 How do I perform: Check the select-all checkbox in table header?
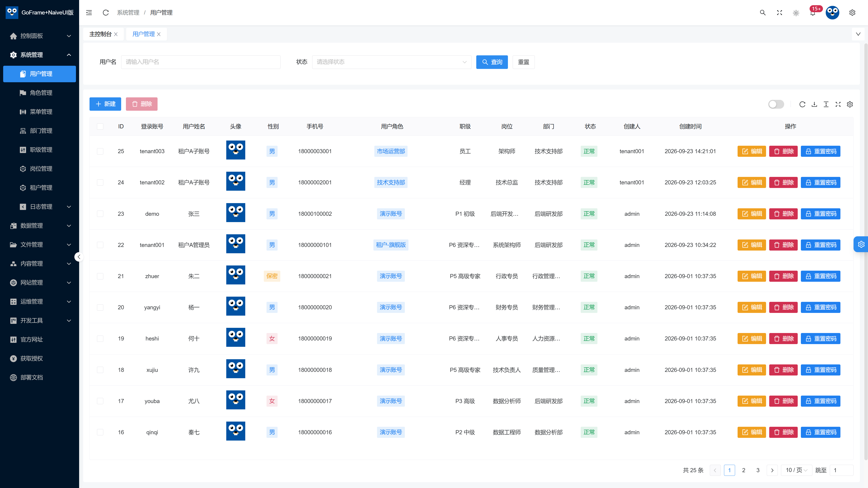(x=100, y=126)
